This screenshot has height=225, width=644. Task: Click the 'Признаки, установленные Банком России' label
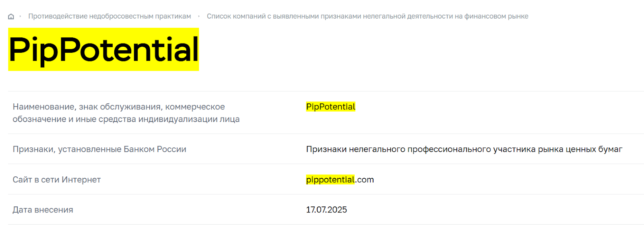pos(99,149)
